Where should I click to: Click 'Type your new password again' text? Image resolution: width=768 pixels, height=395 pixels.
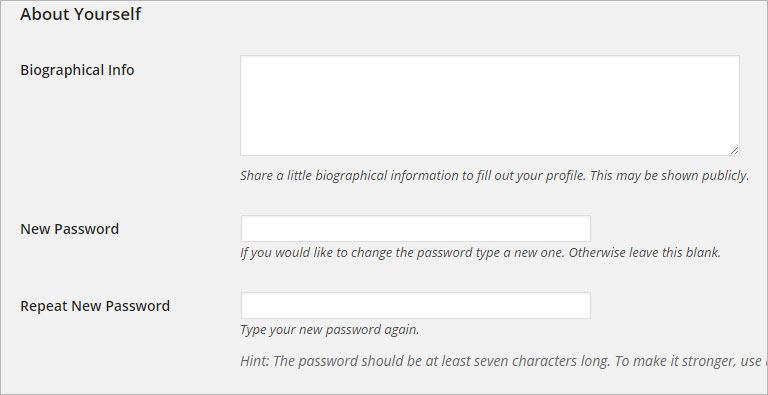click(x=330, y=330)
